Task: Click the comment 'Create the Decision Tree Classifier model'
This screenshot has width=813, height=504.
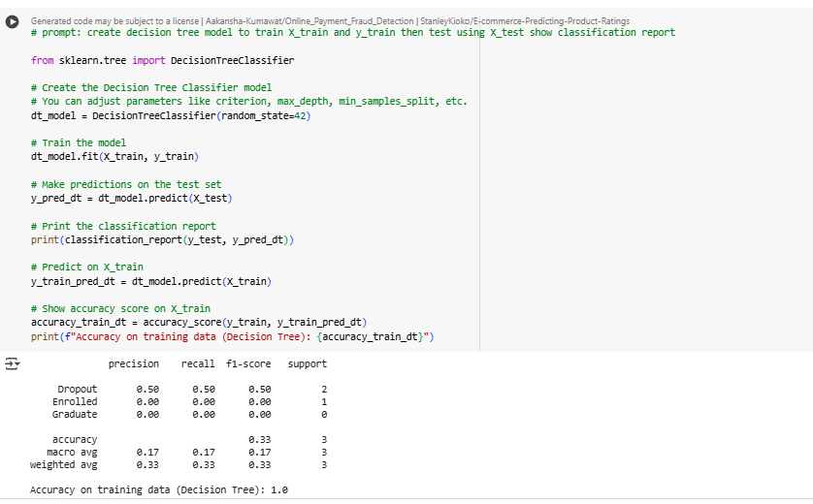Action: click(x=151, y=87)
